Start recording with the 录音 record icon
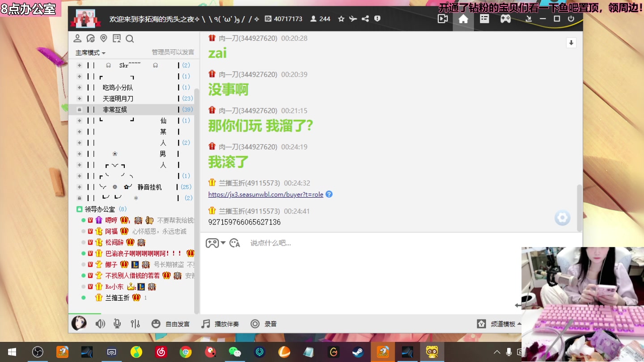This screenshot has width=644, height=362. pyautogui.click(x=255, y=324)
